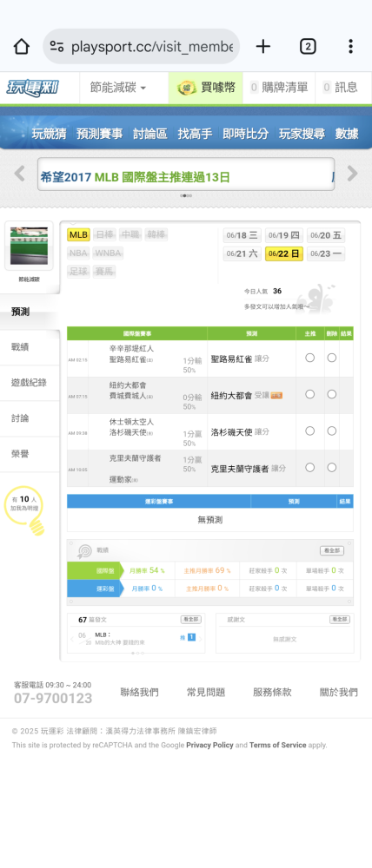Open the 希望2017 MLB 國際盤主推 banner

pyautogui.click(x=135, y=177)
